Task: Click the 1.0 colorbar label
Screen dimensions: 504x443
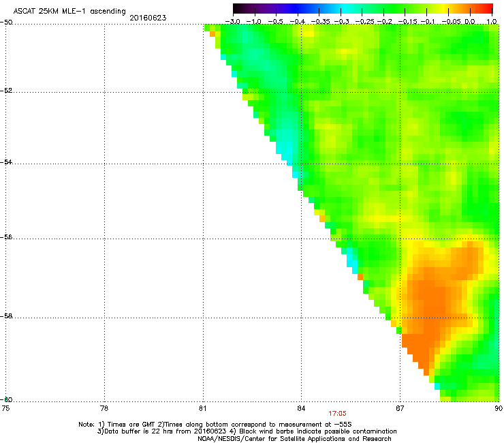Action: [492, 22]
